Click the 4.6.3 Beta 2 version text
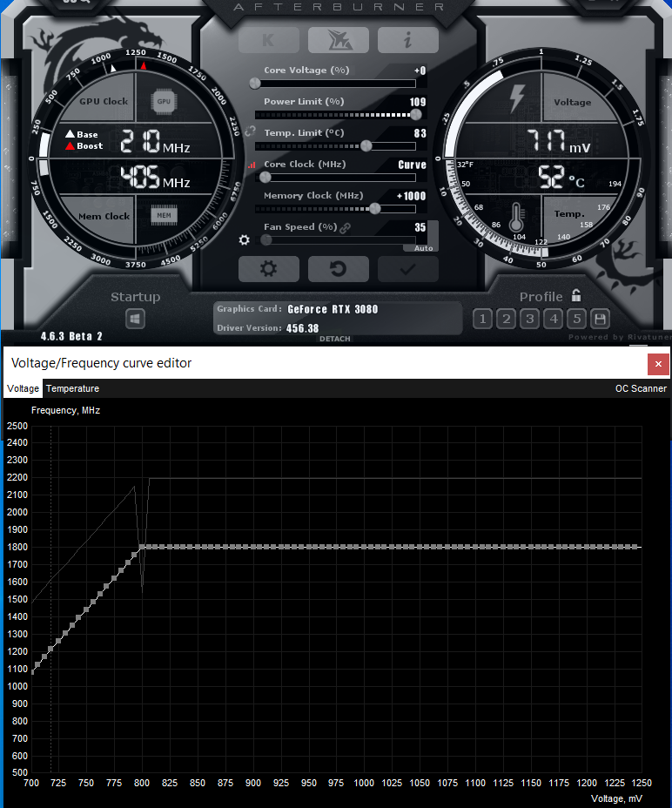This screenshot has width=672, height=808. [x=71, y=336]
